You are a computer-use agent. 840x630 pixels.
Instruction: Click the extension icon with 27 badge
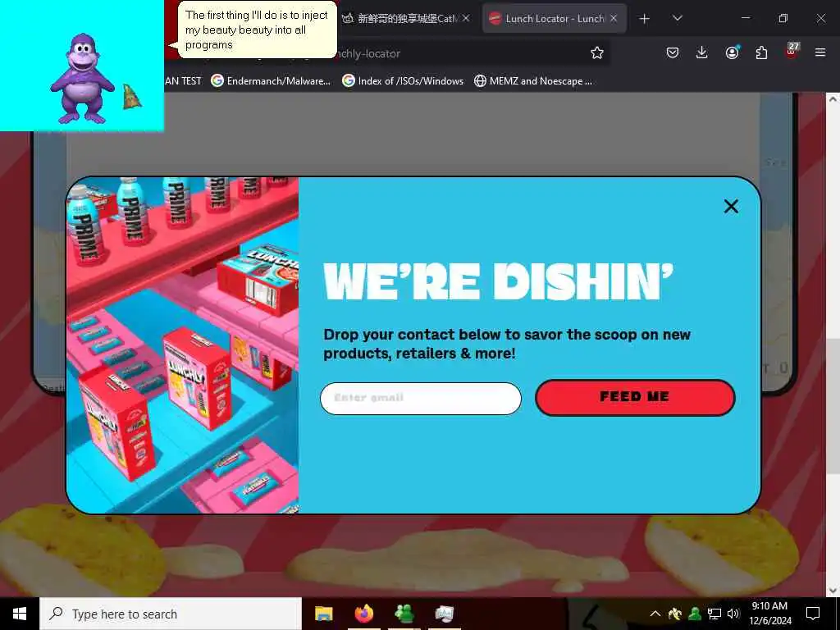(792, 52)
